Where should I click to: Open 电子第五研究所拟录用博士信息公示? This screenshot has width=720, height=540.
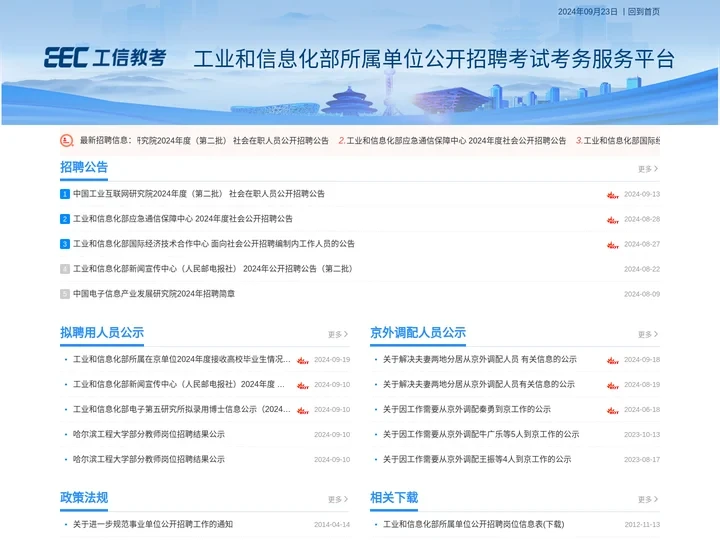[182, 409]
